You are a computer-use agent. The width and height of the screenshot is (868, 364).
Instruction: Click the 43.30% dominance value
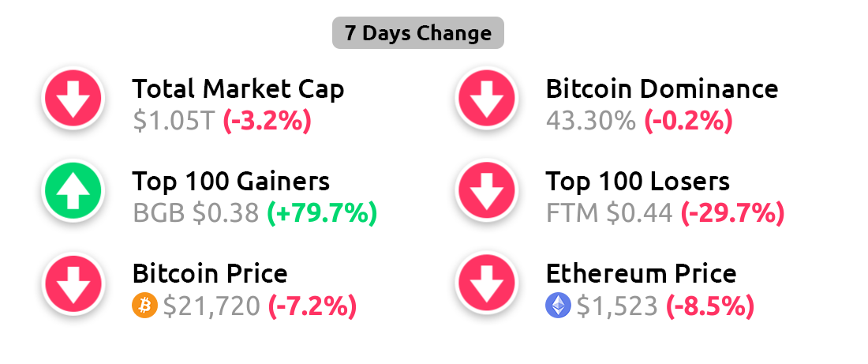[591, 121]
